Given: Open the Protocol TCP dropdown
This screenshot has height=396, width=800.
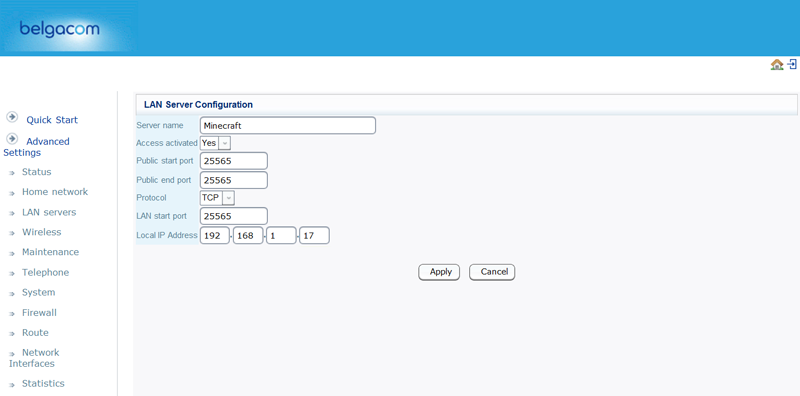Looking at the screenshot, I should click(x=217, y=197).
